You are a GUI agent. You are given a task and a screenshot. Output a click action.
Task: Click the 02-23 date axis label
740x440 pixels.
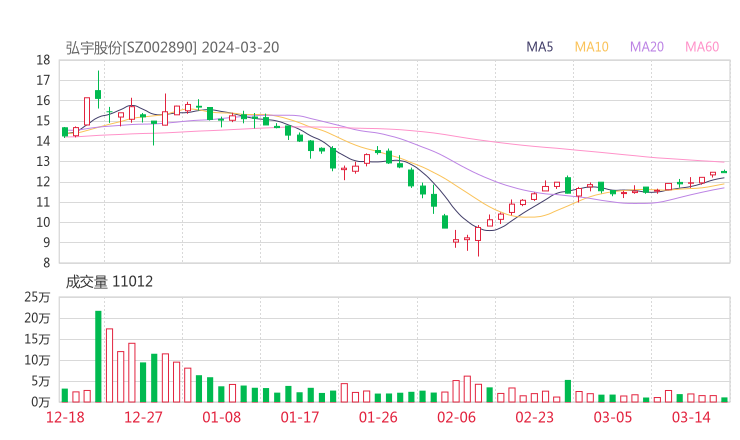tap(534, 417)
